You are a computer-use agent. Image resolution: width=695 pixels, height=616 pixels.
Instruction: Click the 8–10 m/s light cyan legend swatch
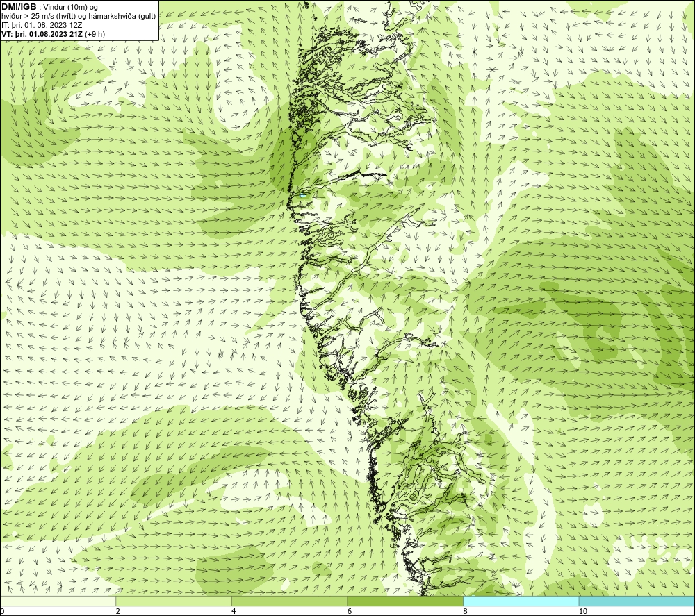(521, 601)
